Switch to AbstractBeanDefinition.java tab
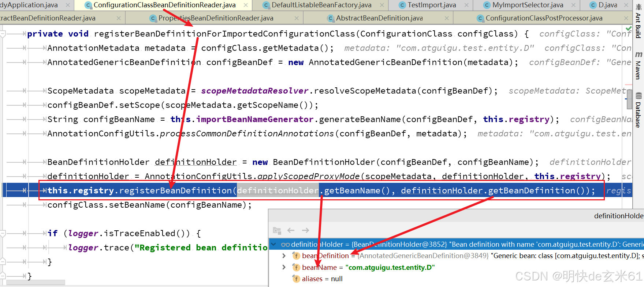644x287 pixels. click(379, 18)
